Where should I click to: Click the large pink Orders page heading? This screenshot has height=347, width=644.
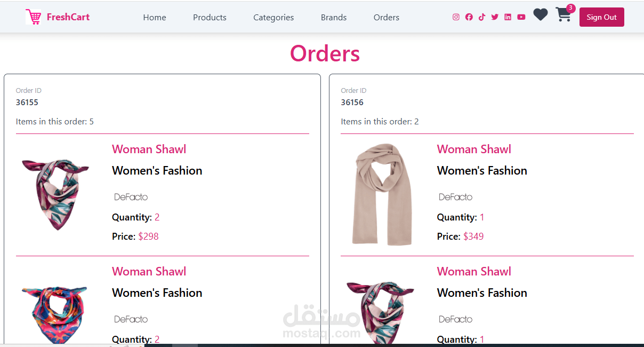(x=325, y=53)
